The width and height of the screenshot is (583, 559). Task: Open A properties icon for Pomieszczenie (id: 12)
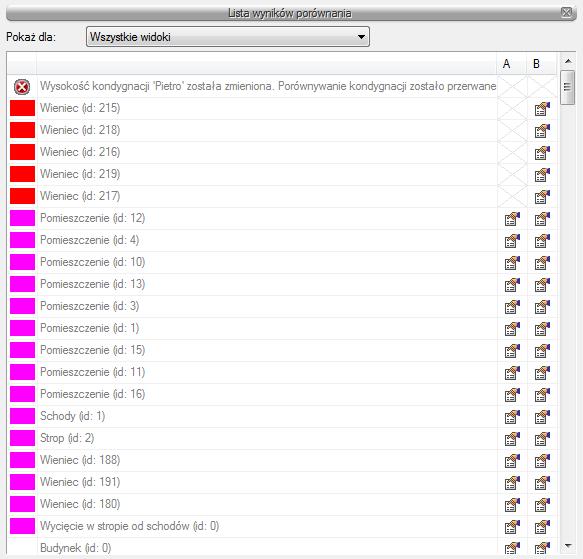tap(512, 218)
